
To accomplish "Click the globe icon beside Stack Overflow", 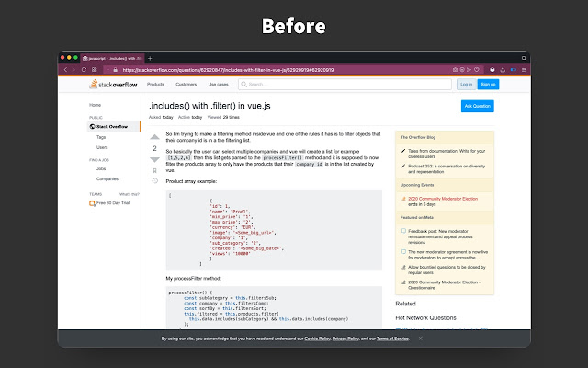I will click(92, 127).
